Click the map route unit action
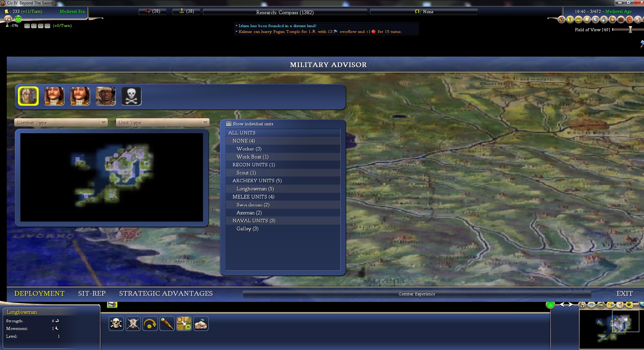This screenshot has width=644, height=350. point(184,324)
